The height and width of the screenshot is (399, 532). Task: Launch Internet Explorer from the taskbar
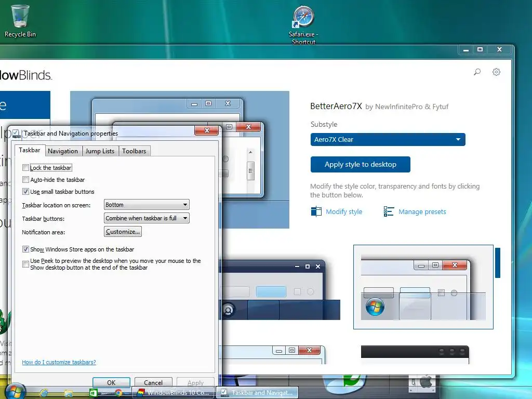point(44,393)
